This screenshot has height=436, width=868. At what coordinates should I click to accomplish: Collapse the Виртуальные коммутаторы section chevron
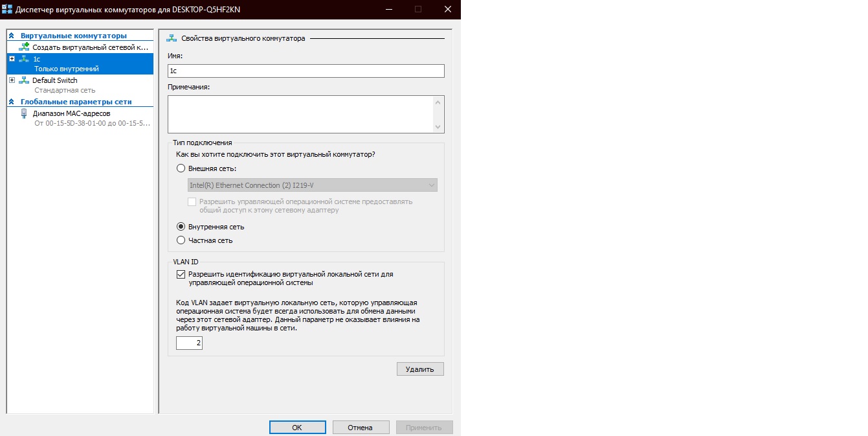coord(12,36)
